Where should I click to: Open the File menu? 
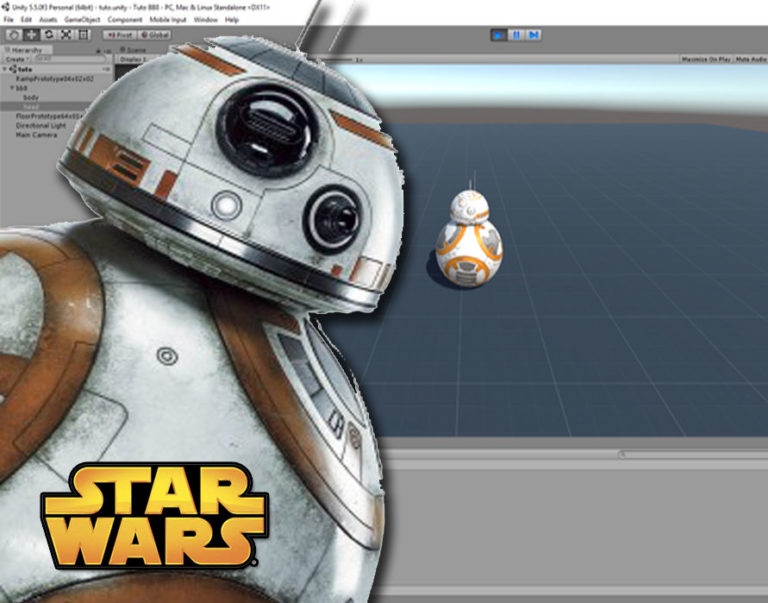pyautogui.click(x=8, y=20)
